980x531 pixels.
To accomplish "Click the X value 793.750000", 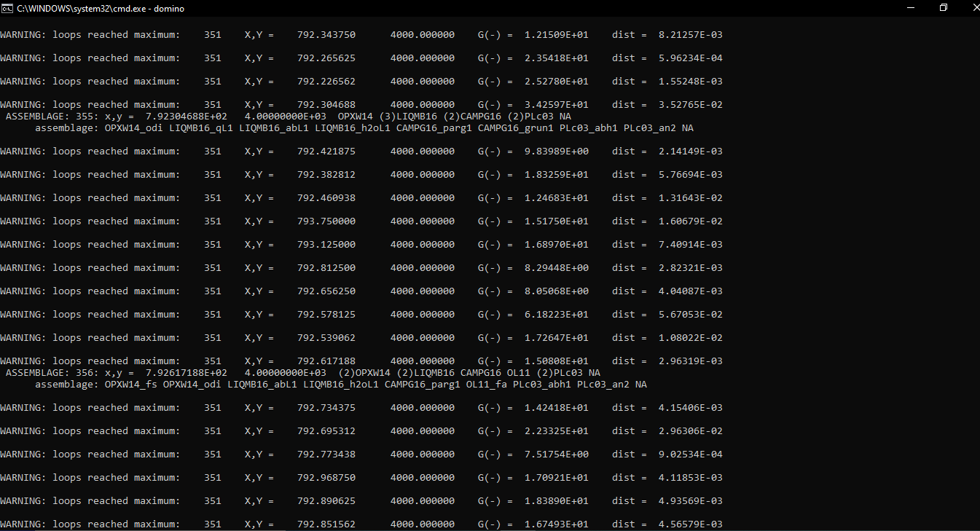I will click(x=326, y=221).
